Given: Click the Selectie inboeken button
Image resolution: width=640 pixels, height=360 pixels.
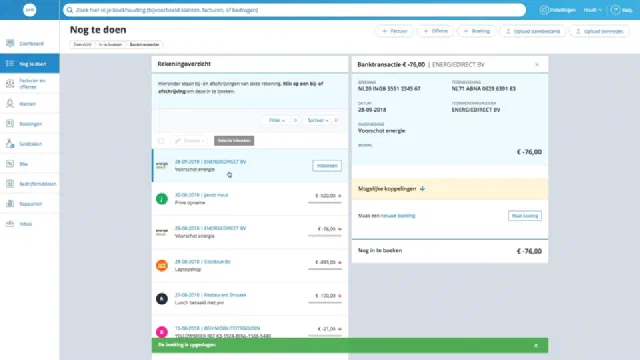Looking at the screenshot, I should pos(234,141).
